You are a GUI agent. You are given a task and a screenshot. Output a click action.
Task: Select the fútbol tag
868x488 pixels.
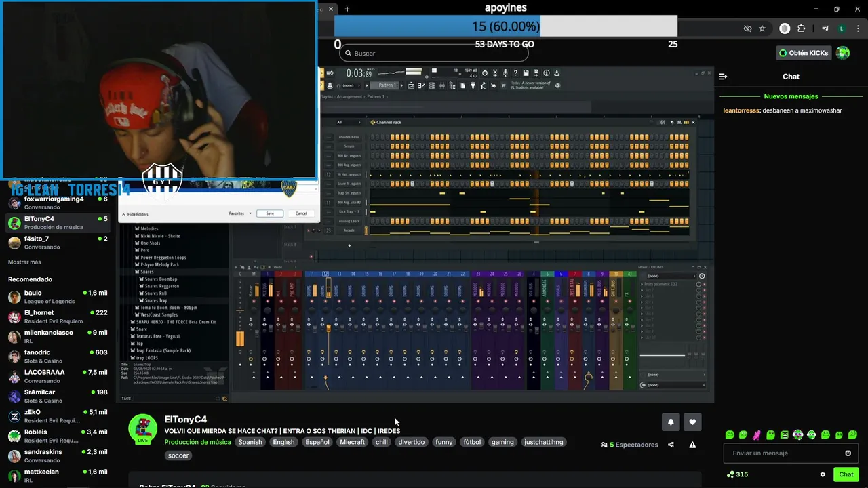pos(472,442)
